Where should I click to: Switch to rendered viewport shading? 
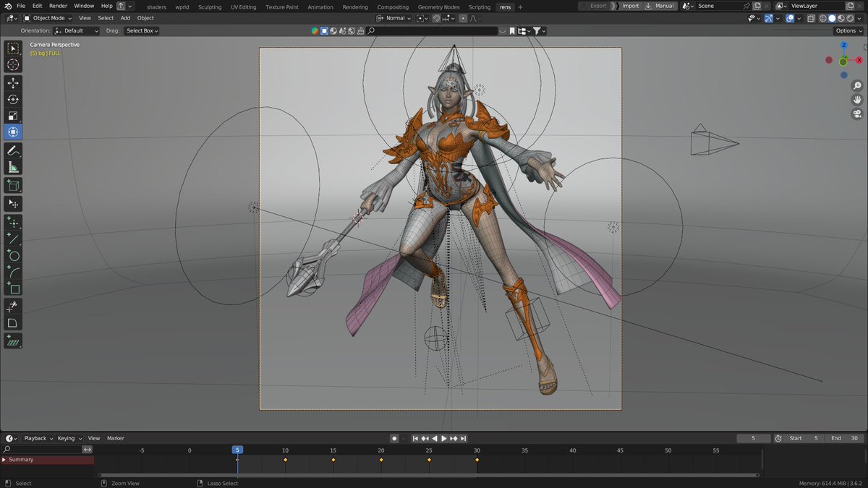click(x=851, y=18)
